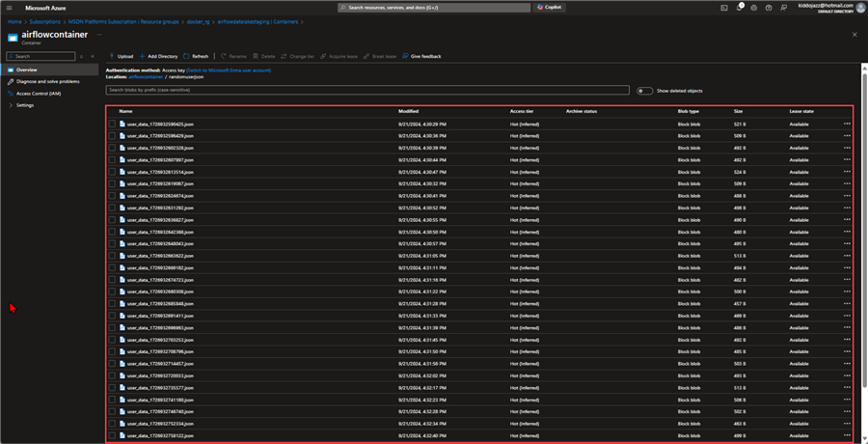The width and height of the screenshot is (868, 444).
Task: Open portal settings gear
Action: point(754,7)
